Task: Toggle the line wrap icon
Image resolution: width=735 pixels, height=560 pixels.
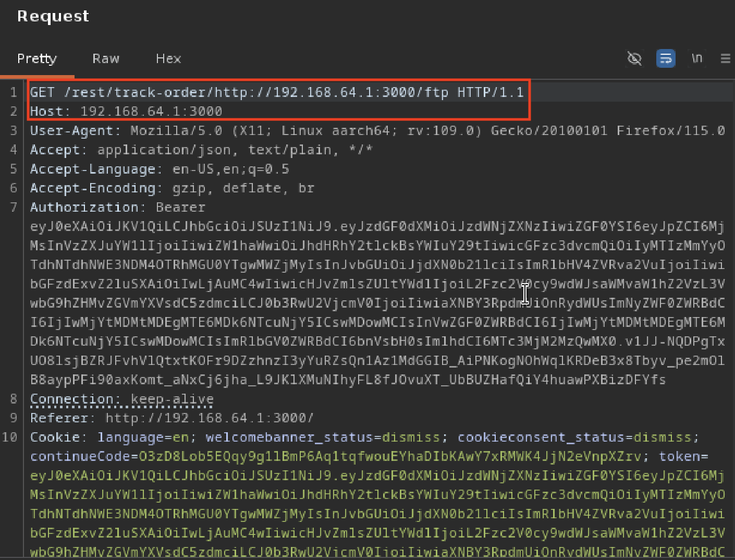Action: [x=666, y=58]
